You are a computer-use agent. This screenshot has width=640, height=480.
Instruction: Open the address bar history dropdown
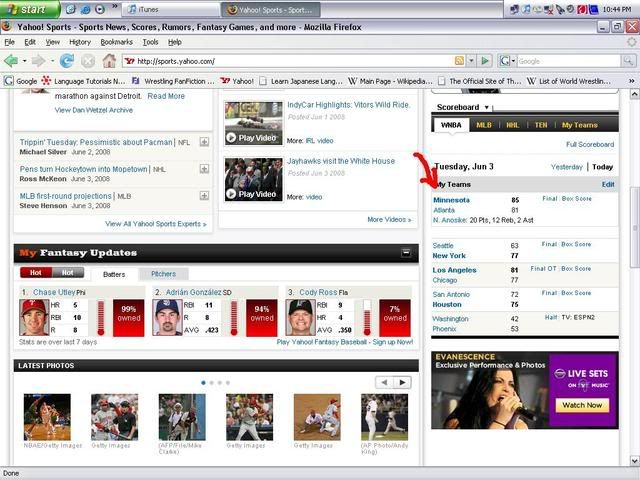tap(471, 61)
